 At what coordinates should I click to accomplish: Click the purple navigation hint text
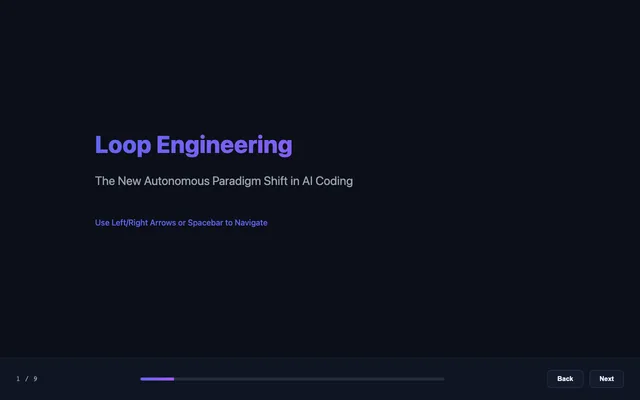point(181,223)
